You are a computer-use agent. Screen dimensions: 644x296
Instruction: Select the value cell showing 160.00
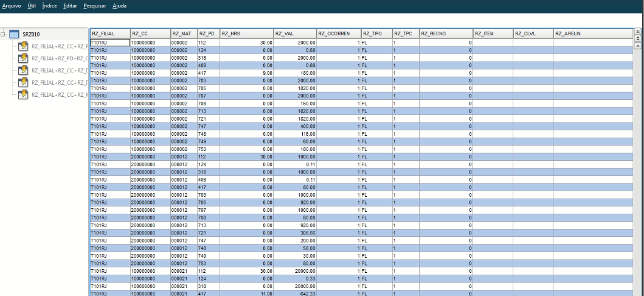pyautogui.click(x=296, y=104)
